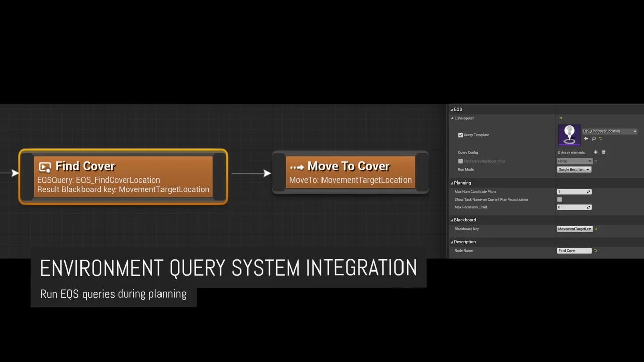Reset the EQSRequest property to default
The image size is (644, 362).
point(561,118)
